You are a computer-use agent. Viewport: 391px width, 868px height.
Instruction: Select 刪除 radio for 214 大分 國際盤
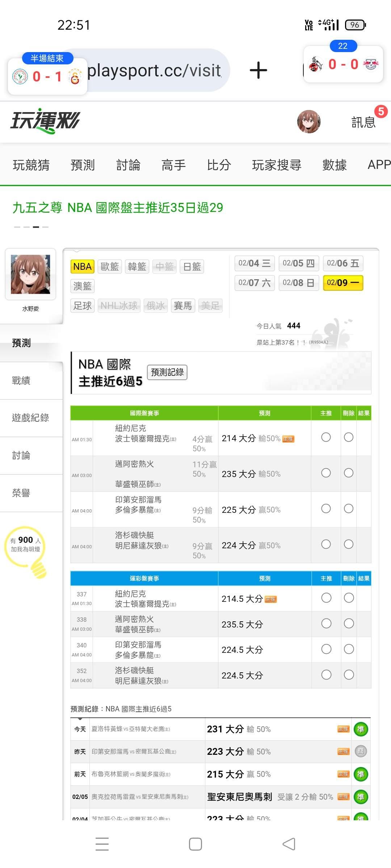point(349,437)
